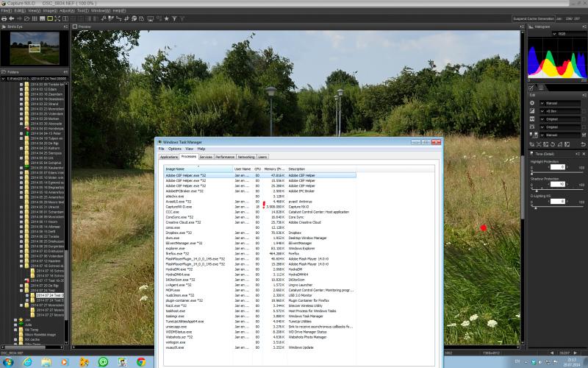Click the Windows Start button

tap(8, 362)
